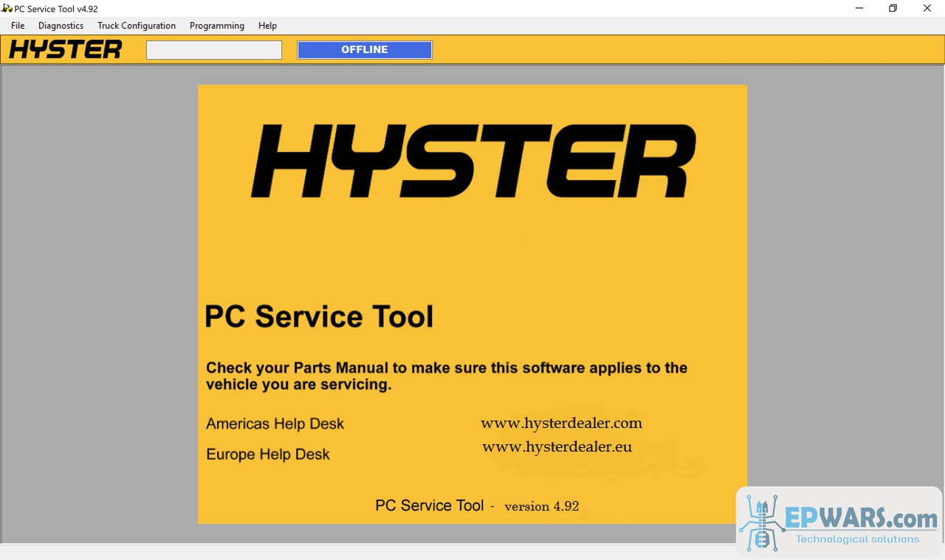Click the empty field beside the Hyster logo
The width and height of the screenshot is (945, 560).
click(x=214, y=49)
